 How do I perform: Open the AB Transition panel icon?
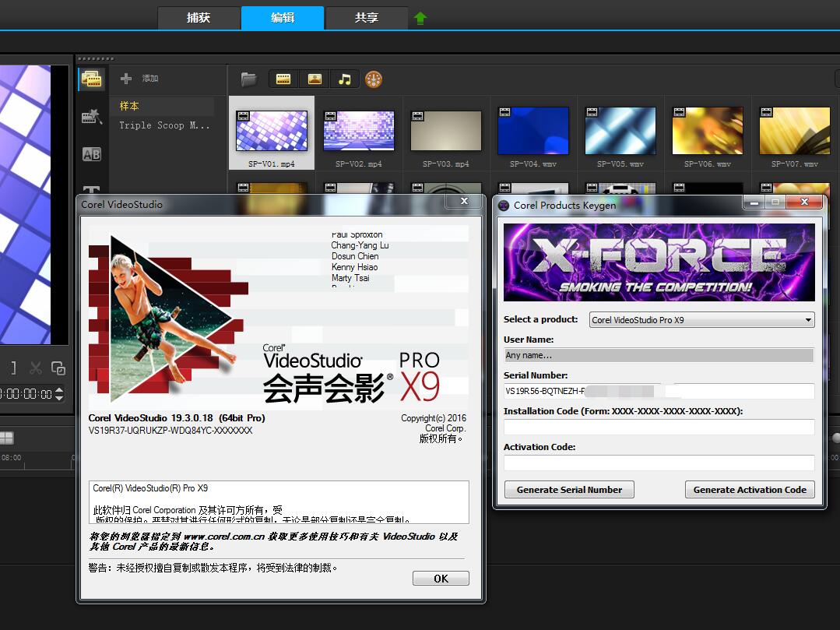(x=92, y=154)
